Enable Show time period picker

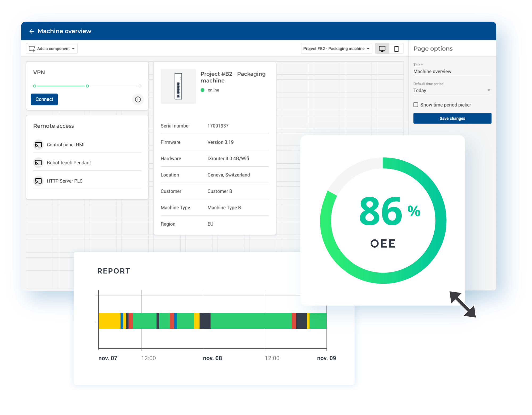415,105
